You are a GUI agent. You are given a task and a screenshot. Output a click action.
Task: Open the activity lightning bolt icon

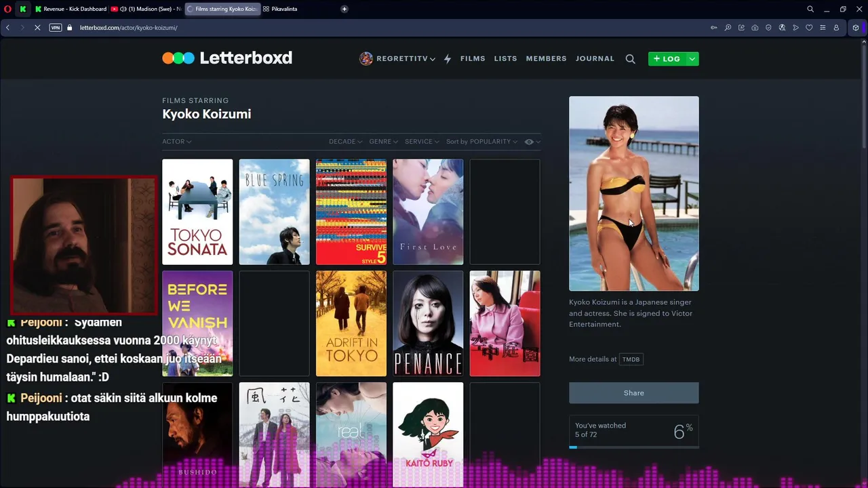(x=448, y=59)
